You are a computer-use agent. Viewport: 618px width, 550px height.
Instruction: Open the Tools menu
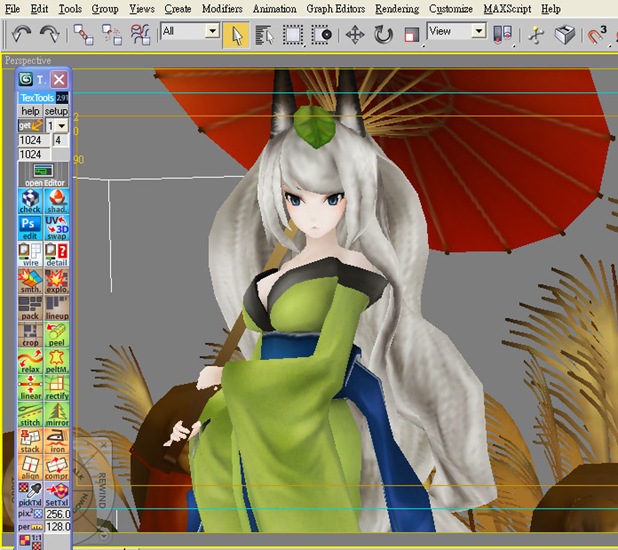click(70, 9)
